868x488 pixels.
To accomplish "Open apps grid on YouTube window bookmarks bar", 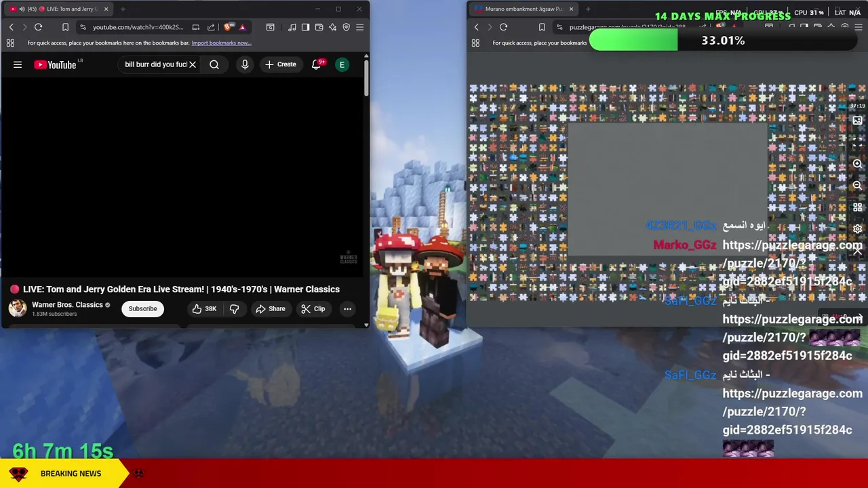I will point(10,43).
